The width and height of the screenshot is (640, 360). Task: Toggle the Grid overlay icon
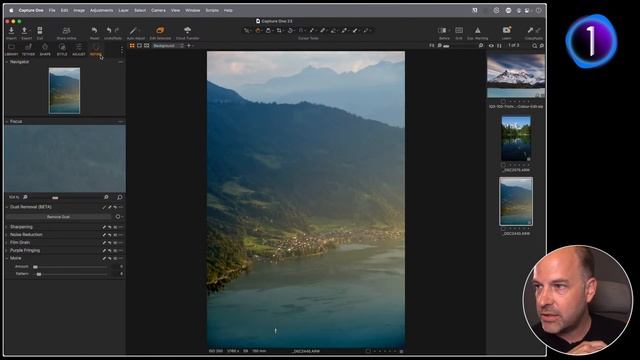click(459, 31)
